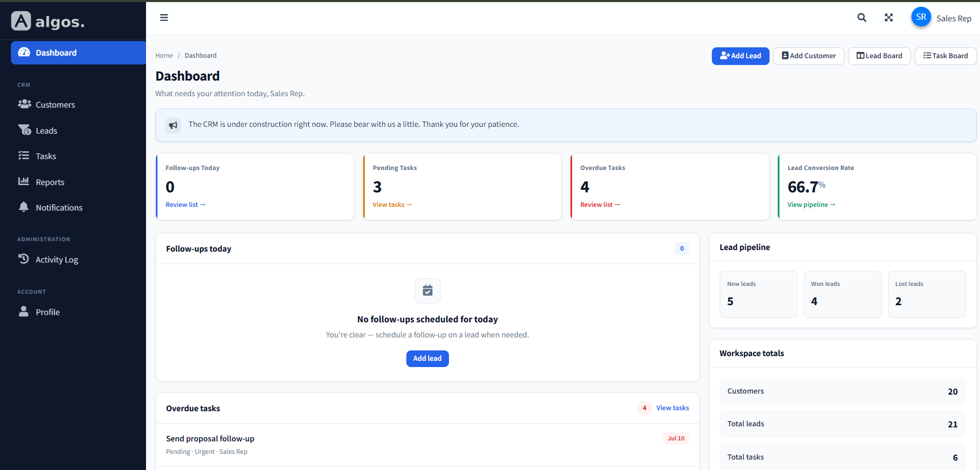This screenshot has width=980, height=470.
Task: Open the Leads menu label
Action: pyautogui.click(x=46, y=130)
